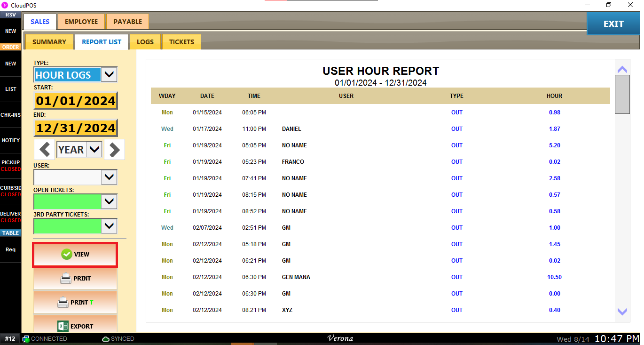Advance to next year with right arrow
Viewport: 644px width, 345px height.
click(114, 150)
